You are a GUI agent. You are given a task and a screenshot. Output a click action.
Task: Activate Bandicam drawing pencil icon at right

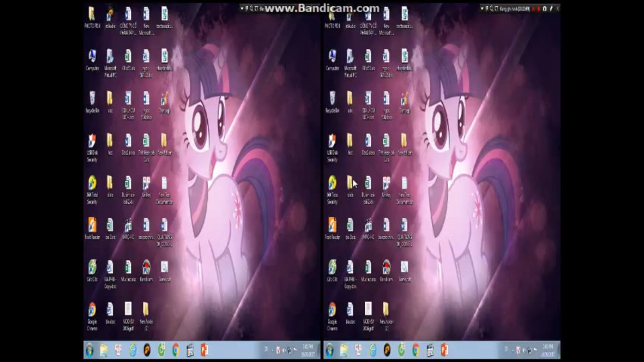[551, 8]
